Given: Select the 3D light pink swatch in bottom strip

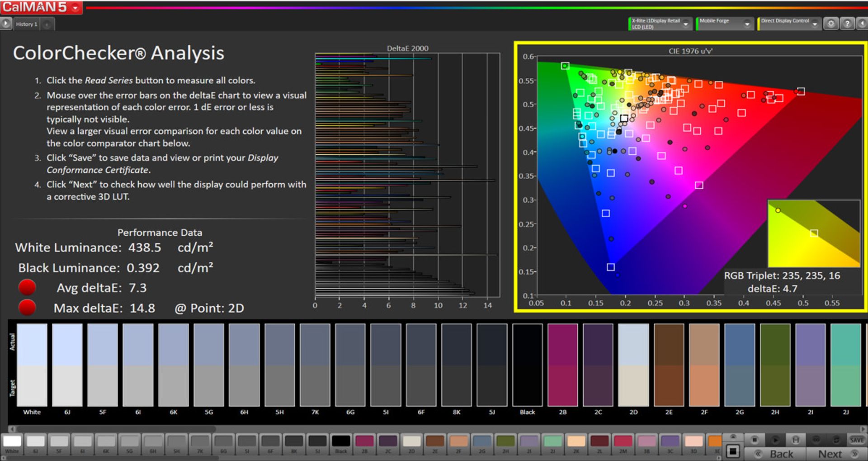Looking at the screenshot, I should tap(693, 444).
